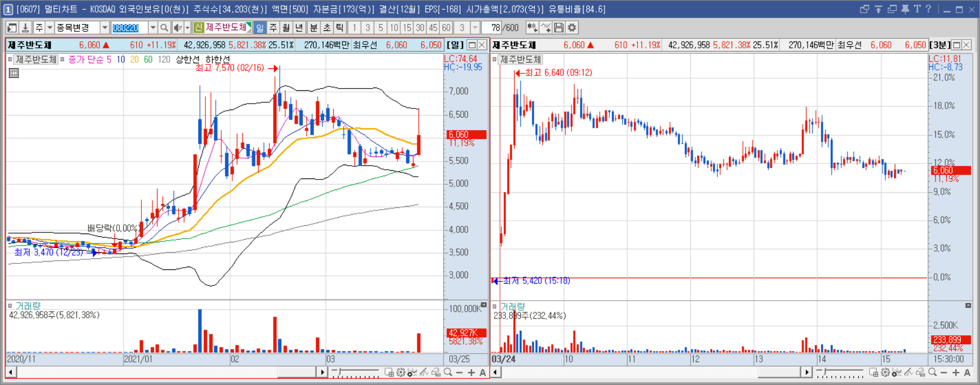Viewport: 980px width, 385px height.
Task: Select the 30 interval preset button
Action: pos(420,28)
